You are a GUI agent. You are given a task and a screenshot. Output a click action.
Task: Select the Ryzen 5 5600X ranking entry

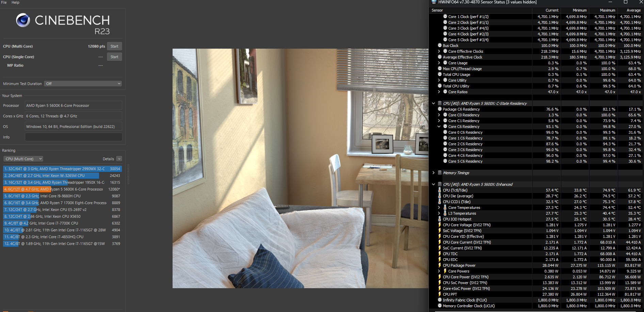pos(62,189)
